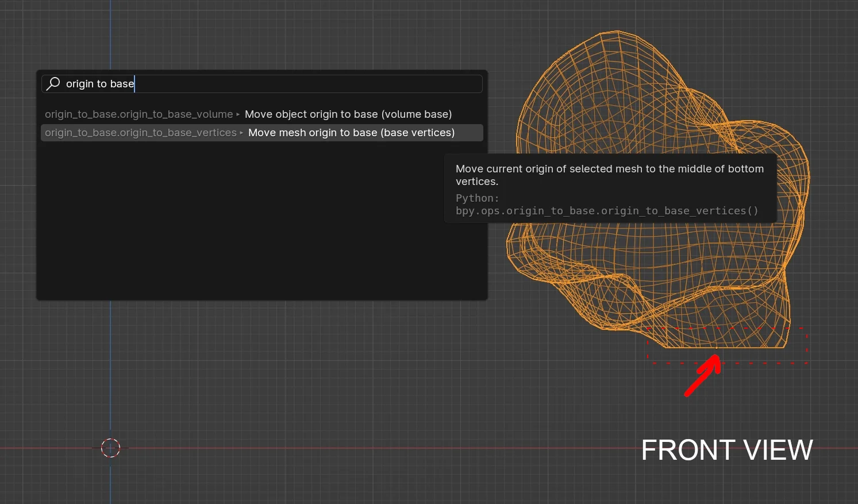Image resolution: width=858 pixels, height=504 pixels.
Task: Expand the arrow beside origin_to_base_vertices entry
Action: click(x=241, y=133)
